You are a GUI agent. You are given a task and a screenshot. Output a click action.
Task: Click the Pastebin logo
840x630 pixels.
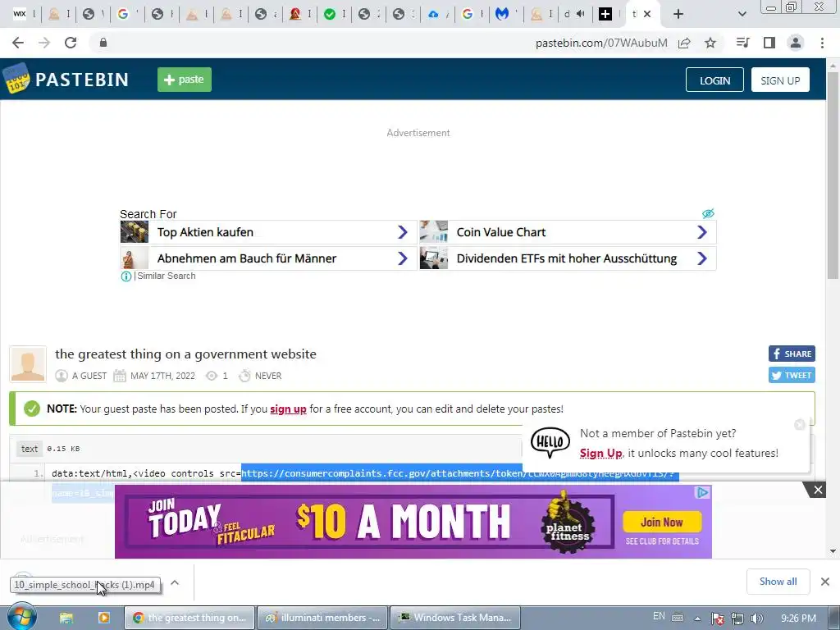[x=66, y=80]
